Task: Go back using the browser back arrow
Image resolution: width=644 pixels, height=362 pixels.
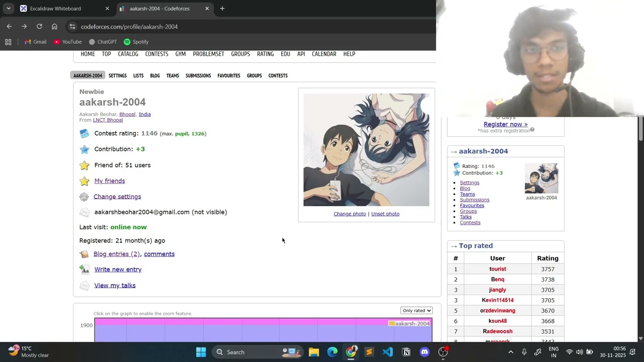Action: 9,27
